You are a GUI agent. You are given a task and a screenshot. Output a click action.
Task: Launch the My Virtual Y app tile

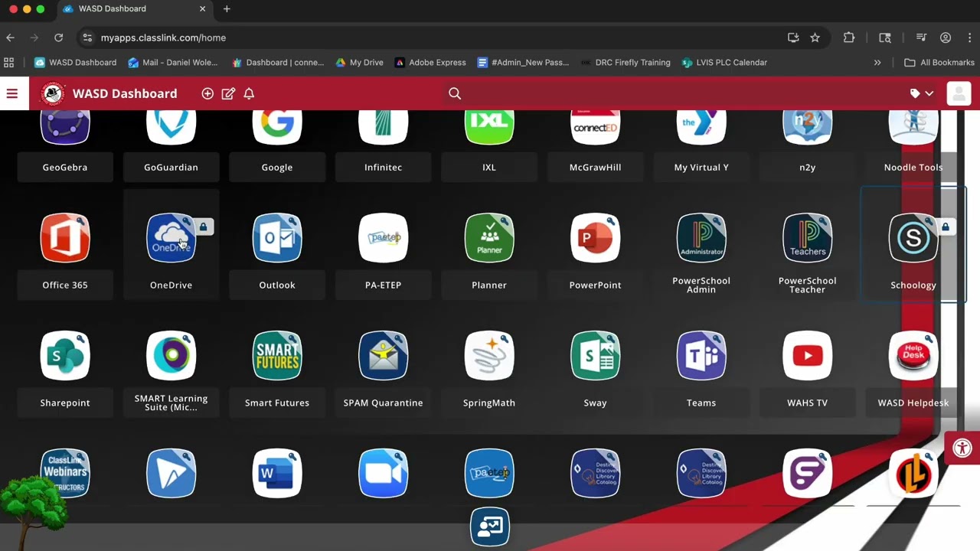tap(701, 128)
